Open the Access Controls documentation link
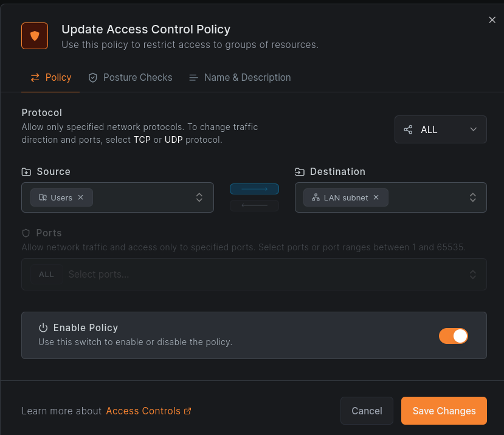 point(143,411)
